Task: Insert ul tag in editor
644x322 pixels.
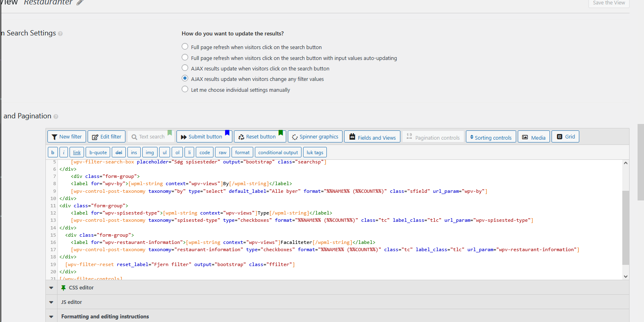Action: [164, 153]
